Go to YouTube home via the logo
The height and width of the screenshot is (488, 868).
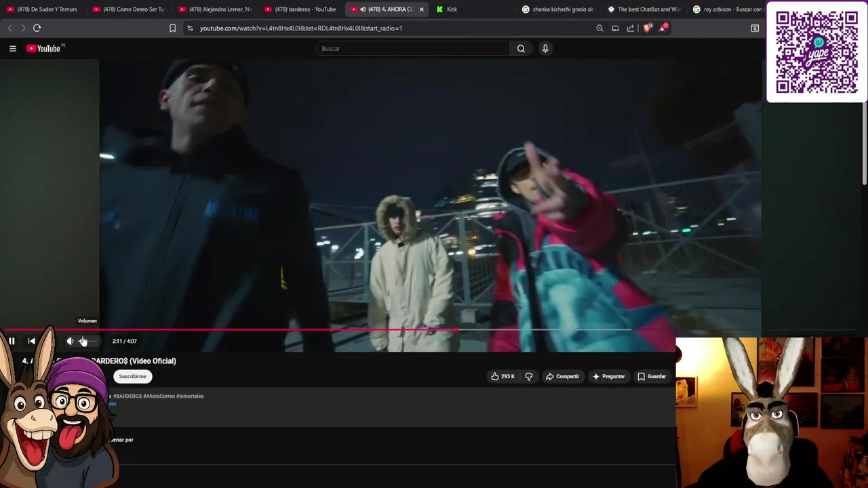pyautogui.click(x=43, y=48)
